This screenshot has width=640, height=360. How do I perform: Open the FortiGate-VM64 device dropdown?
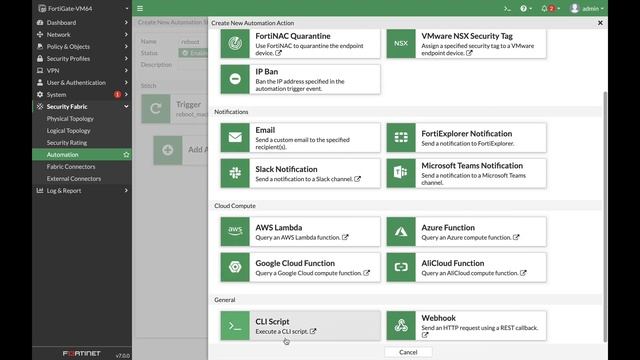[82, 8]
